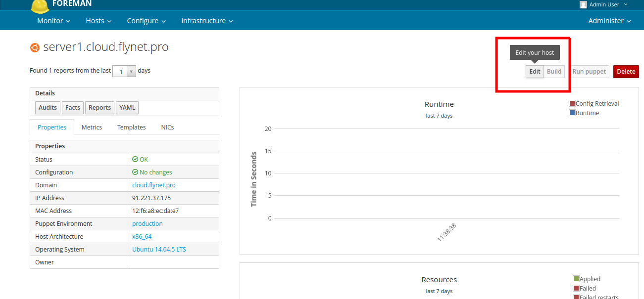
Task: Toggle Failed legend red swatch
Action: coord(576,288)
